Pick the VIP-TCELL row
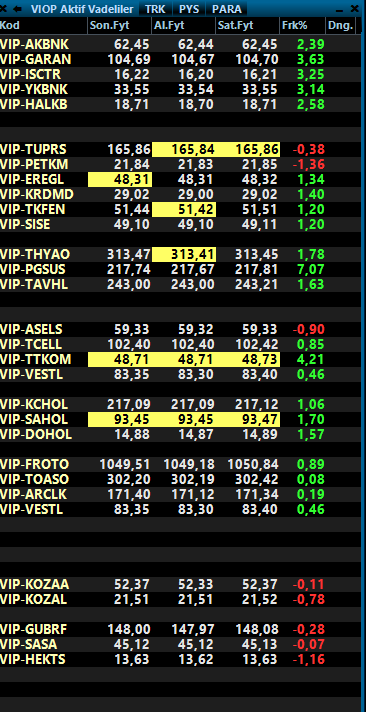366x712 pixels. coord(181,344)
